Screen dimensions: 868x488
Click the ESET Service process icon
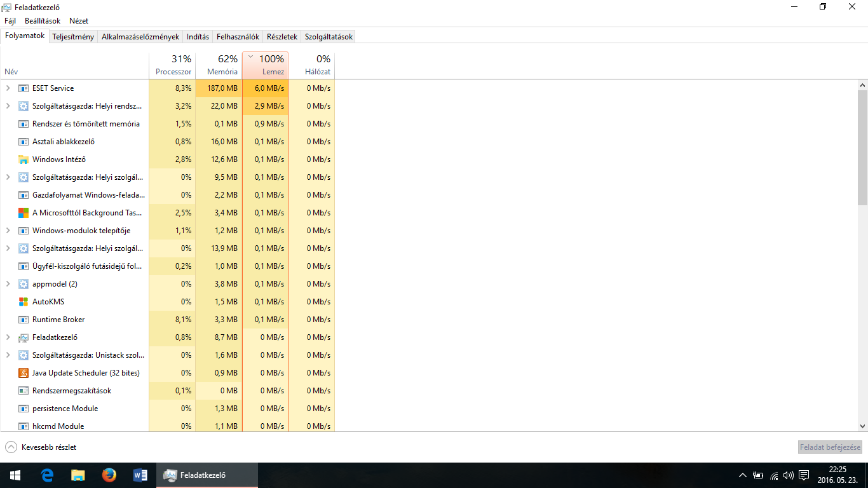point(24,88)
